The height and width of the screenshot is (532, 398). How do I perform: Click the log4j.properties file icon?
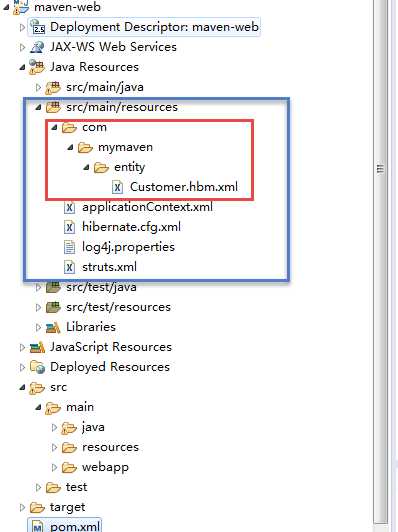[69, 247]
